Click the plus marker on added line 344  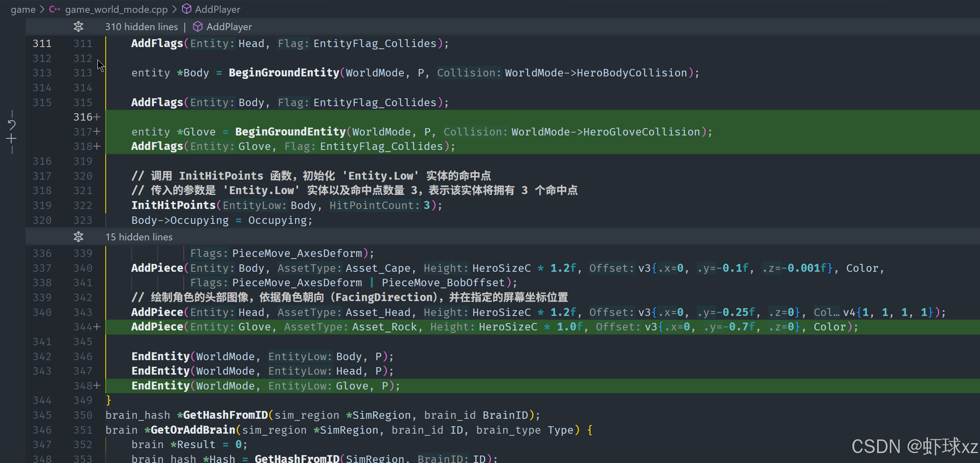tap(97, 327)
